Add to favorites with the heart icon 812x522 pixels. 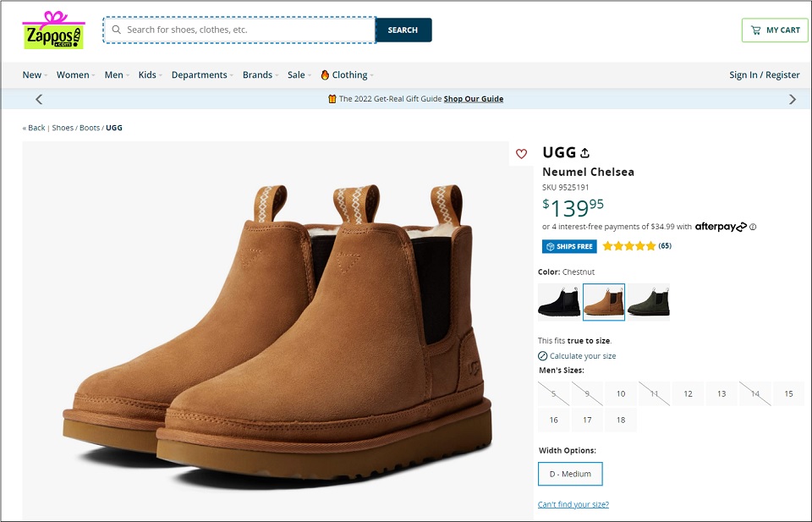click(521, 153)
